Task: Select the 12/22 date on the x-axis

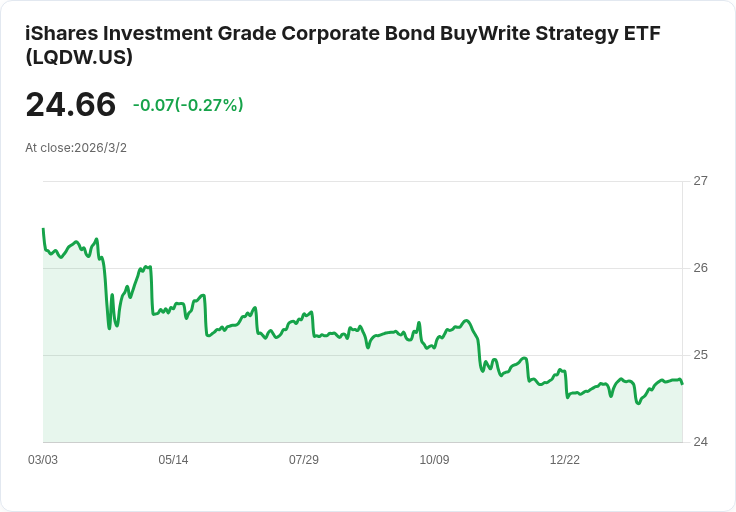Action: pos(565,460)
